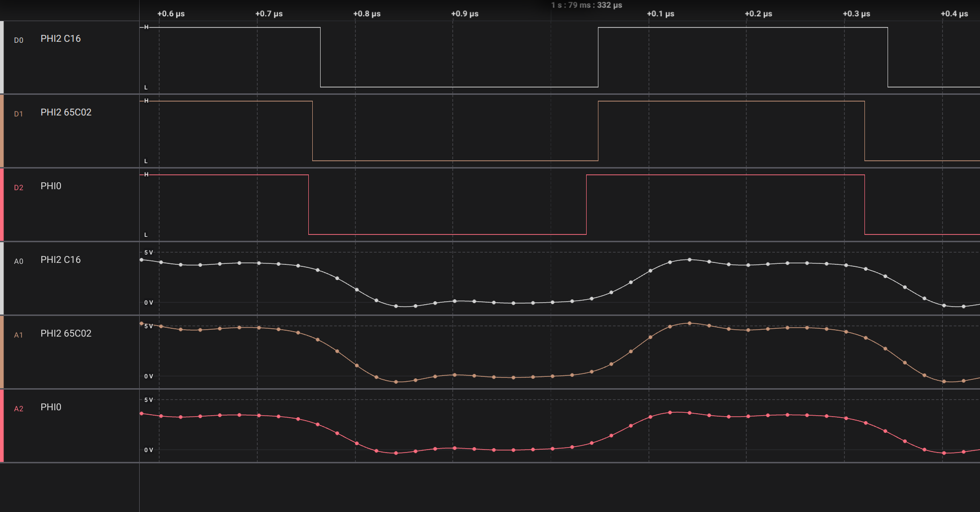Image resolution: width=980 pixels, height=512 pixels.
Task: Click the rising edge of D1 digital waveform
Action: (x=598, y=131)
